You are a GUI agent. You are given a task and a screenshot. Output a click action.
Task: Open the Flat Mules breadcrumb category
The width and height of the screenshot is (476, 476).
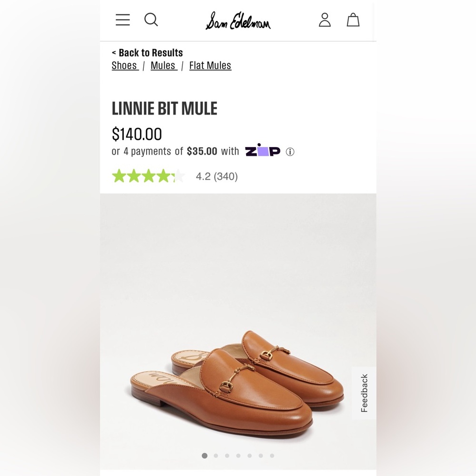[210, 65]
